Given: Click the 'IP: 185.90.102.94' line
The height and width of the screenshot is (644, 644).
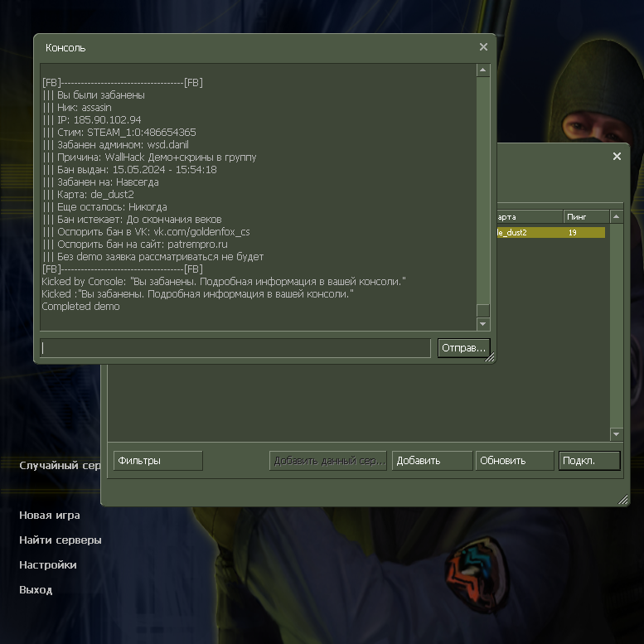Looking at the screenshot, I should coord(92,120).
